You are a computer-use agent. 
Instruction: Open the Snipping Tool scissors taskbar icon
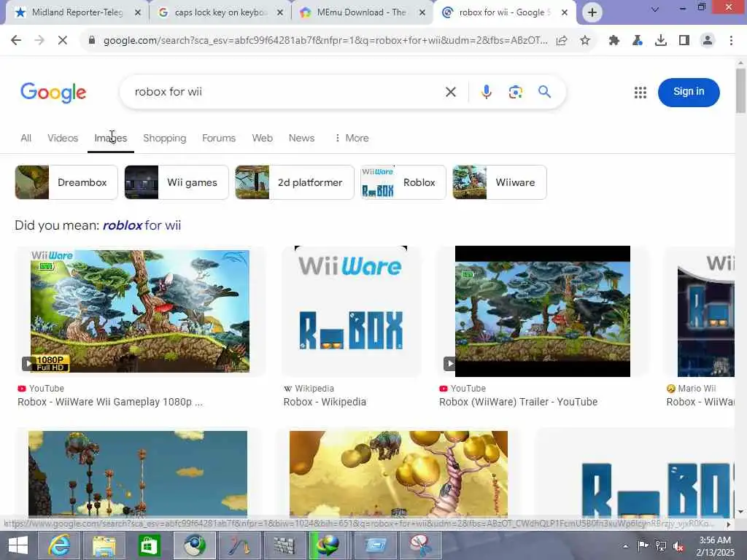point(420,545)
